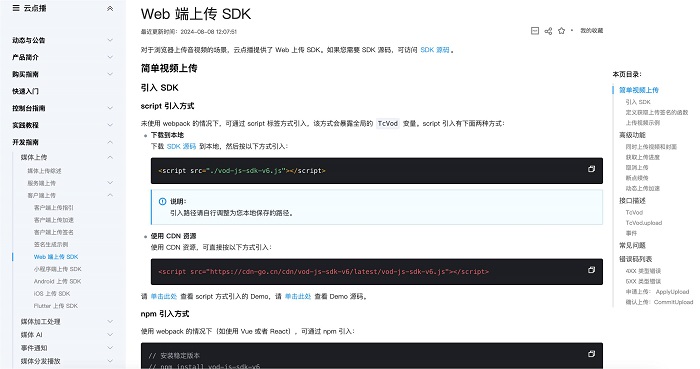The height and width of the screenshot is (369, 700).
Task: Jump to 同时上传视频和封面 in contents
Action: (651, 147)
